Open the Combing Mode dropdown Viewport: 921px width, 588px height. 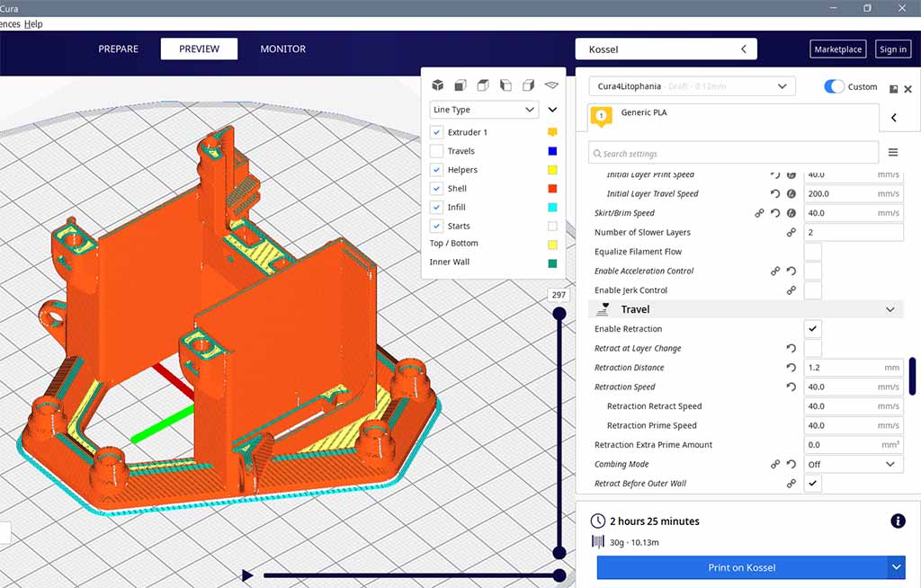click(x=854, y=465)
